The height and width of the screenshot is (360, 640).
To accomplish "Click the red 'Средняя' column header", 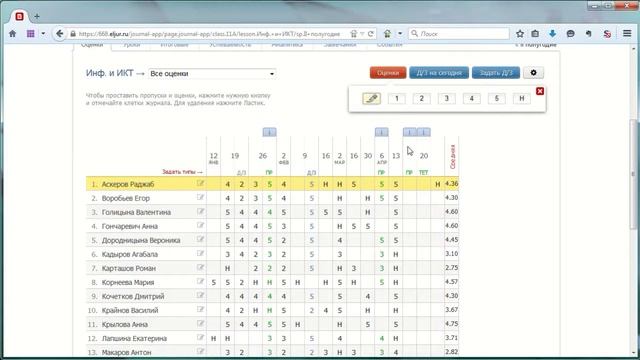I will point(452,157).
